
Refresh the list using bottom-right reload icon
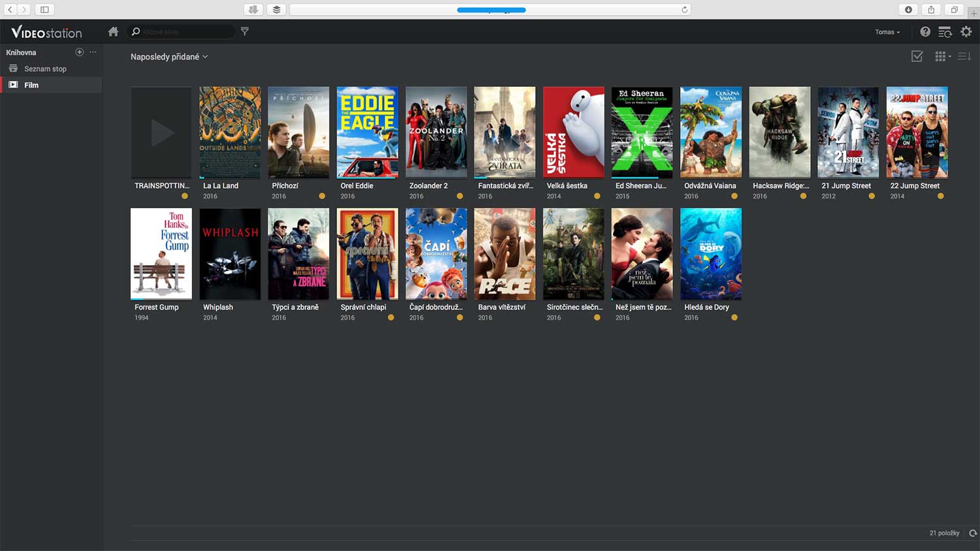pyautogui.click(x=973, y=533)
